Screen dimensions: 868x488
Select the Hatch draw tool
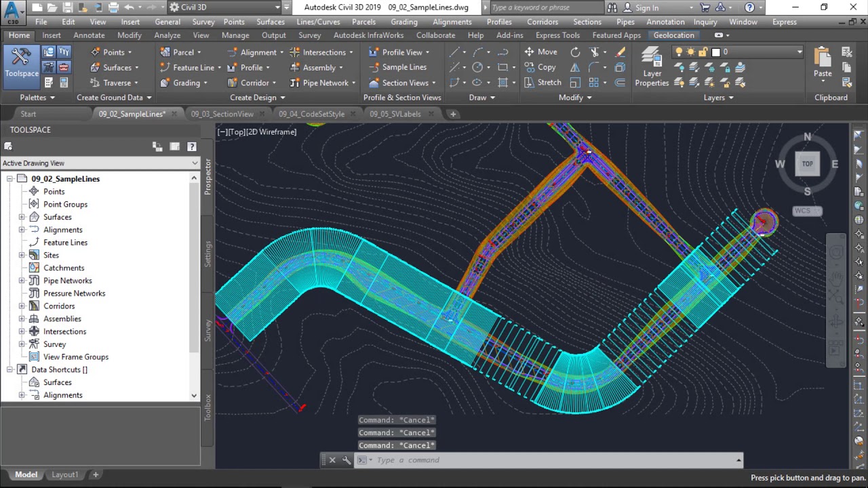click(502, 83)
